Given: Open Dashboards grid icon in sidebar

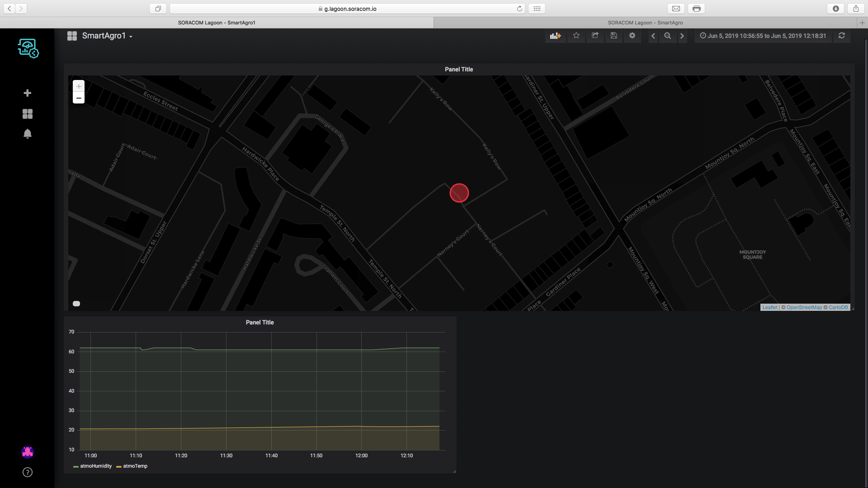Looking at the screenshot, I should [x=28, y=114].
